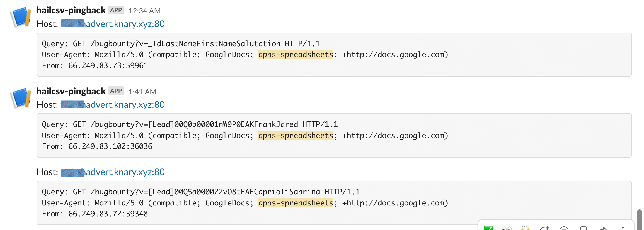Screen dimensions: 644x230
Task: Open the hailcsv-pingback avatar on the 1:41 AM message
Action: (20, 98)
